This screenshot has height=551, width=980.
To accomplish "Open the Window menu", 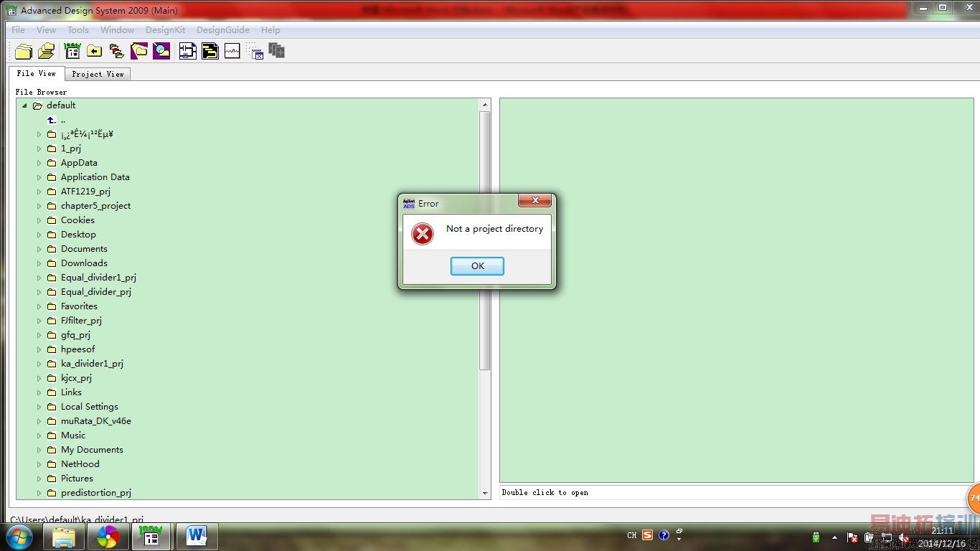I will tap(117, 30).
